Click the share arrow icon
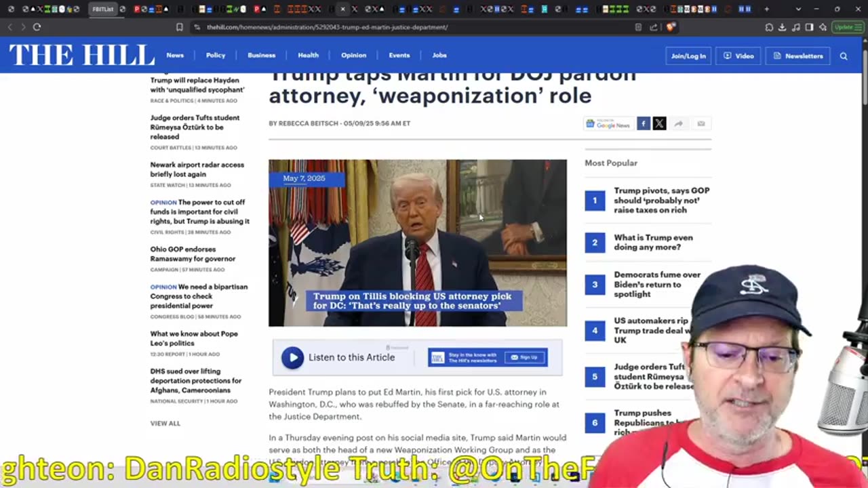The height and width of the screenshot is (488, 868). 678,123
